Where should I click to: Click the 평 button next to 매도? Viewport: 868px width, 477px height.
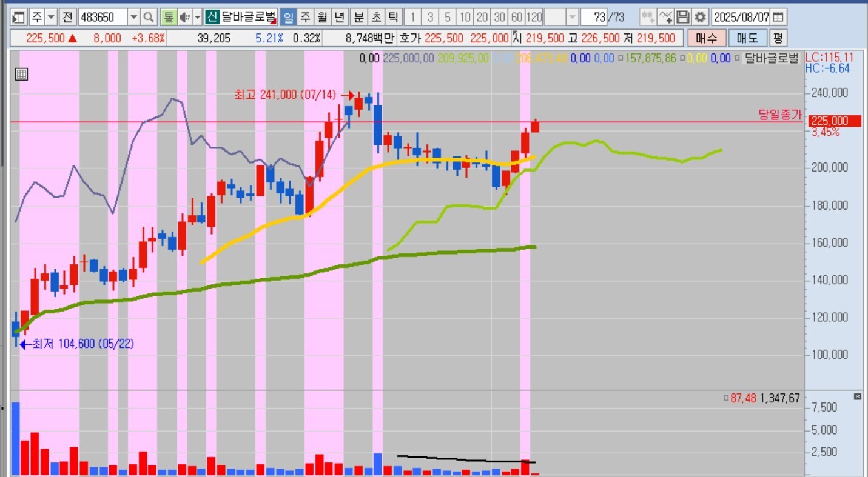[x=778, y=38]
